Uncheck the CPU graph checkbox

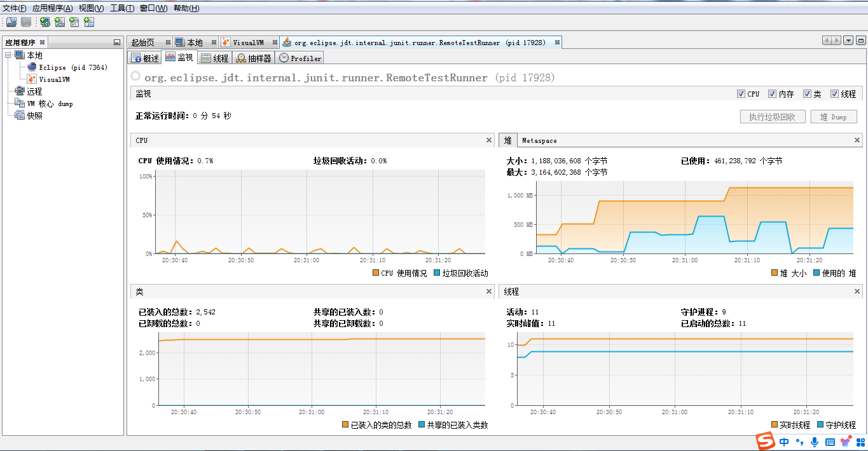point(741,94)
